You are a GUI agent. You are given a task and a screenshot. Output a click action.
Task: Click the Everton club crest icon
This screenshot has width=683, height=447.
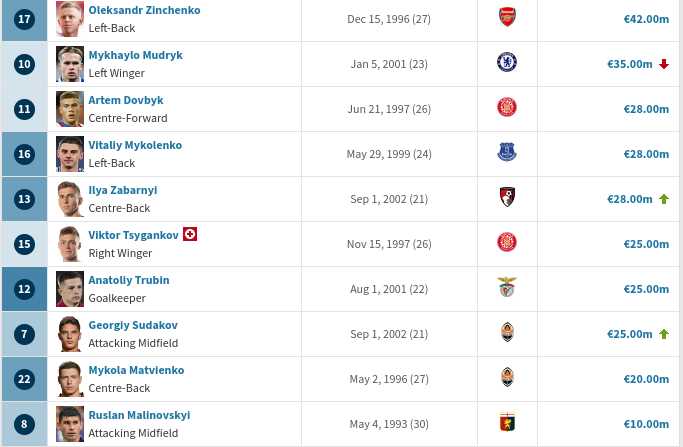[507, 153]
